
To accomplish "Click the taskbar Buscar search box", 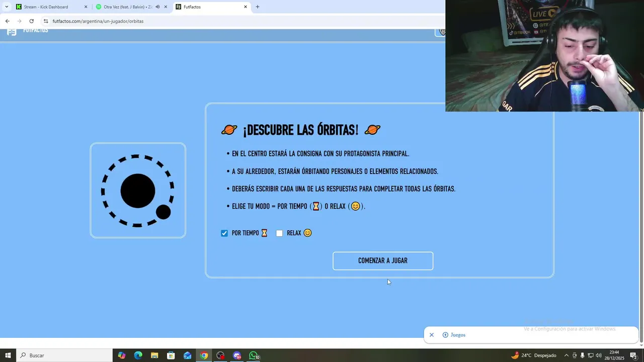I will 64,355.
